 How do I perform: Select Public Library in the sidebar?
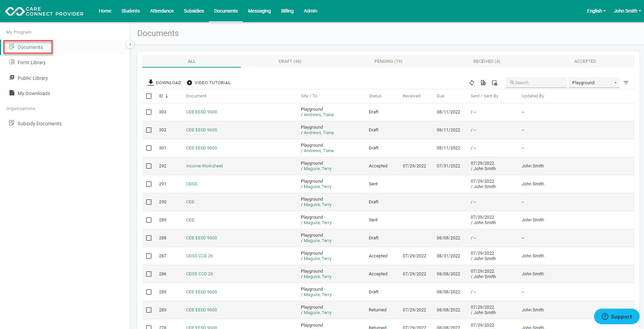click(x=33, y=78)
